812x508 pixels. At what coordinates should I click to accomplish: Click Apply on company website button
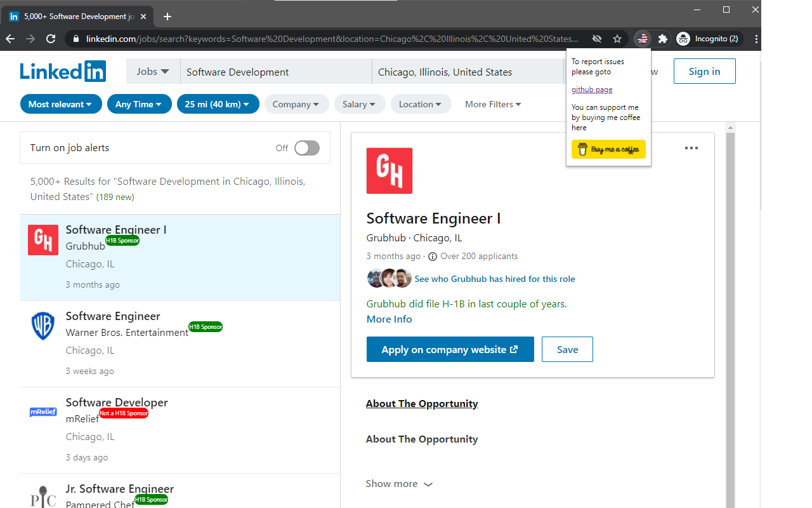pos(450,349)
